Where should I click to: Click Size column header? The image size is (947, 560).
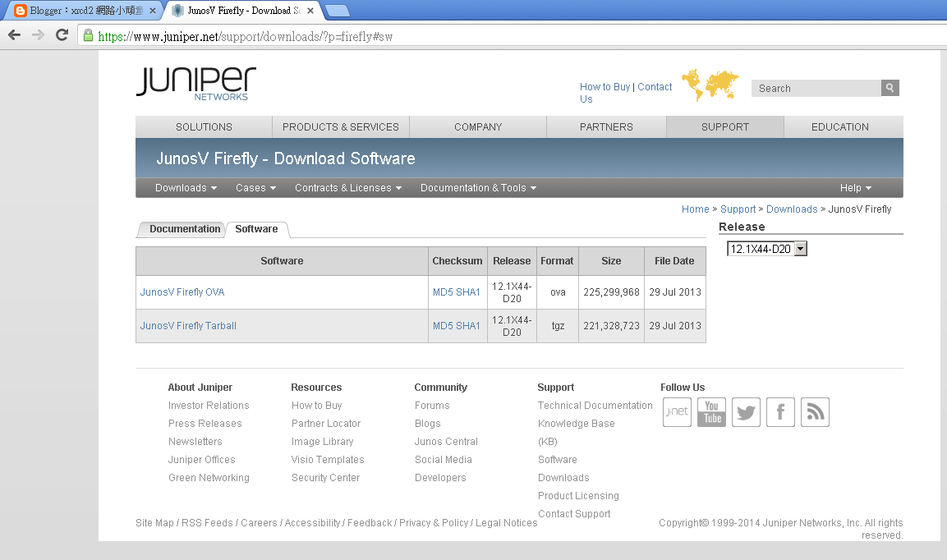(611, 261)
